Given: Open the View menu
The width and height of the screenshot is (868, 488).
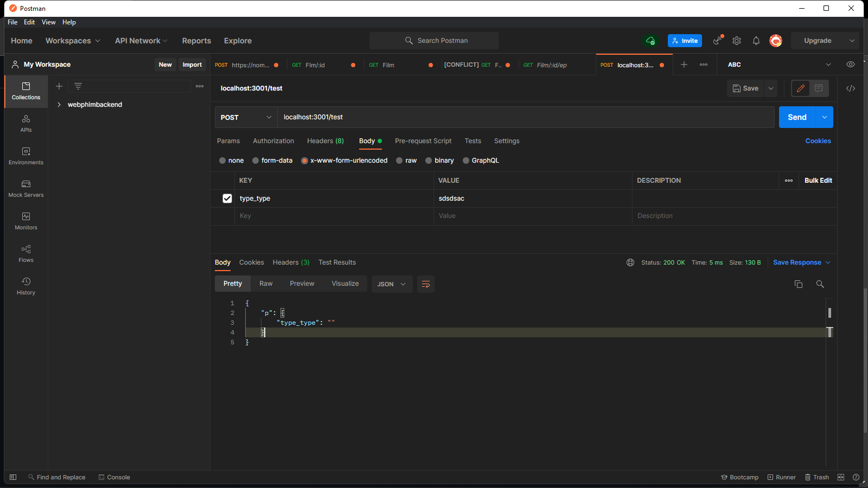Looking at the screenshot, I should click(48, 22).
